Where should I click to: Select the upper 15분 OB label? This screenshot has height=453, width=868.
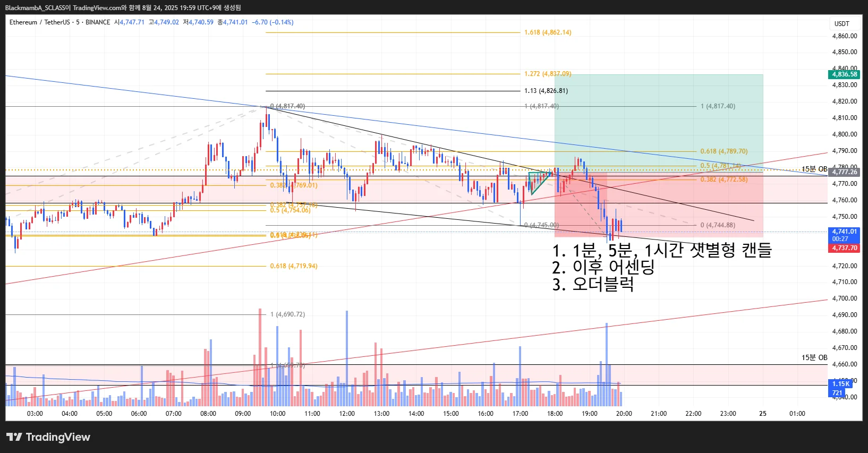tap(814, 169)
